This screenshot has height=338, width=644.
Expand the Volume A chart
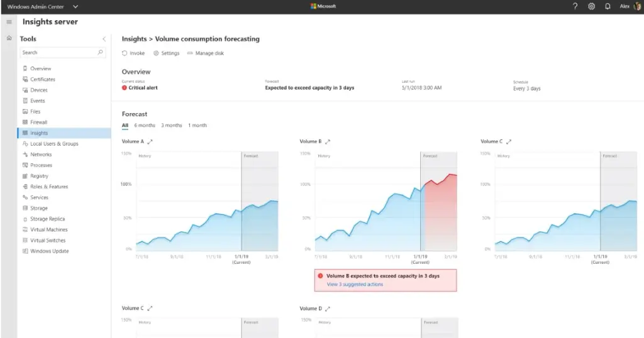(x=150, y=141)
